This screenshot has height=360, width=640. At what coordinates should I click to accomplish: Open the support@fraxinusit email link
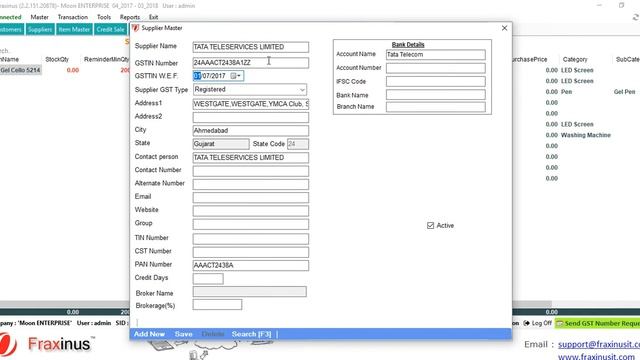599,344
